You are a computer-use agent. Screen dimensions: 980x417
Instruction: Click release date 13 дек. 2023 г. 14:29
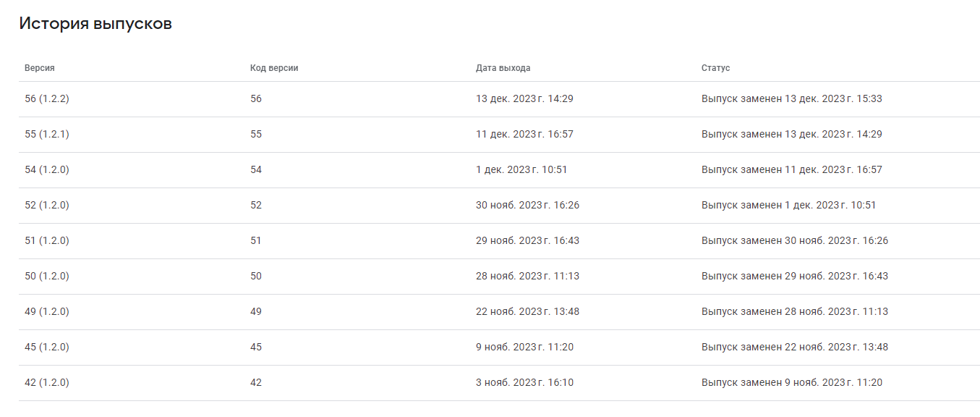(524, 99)
